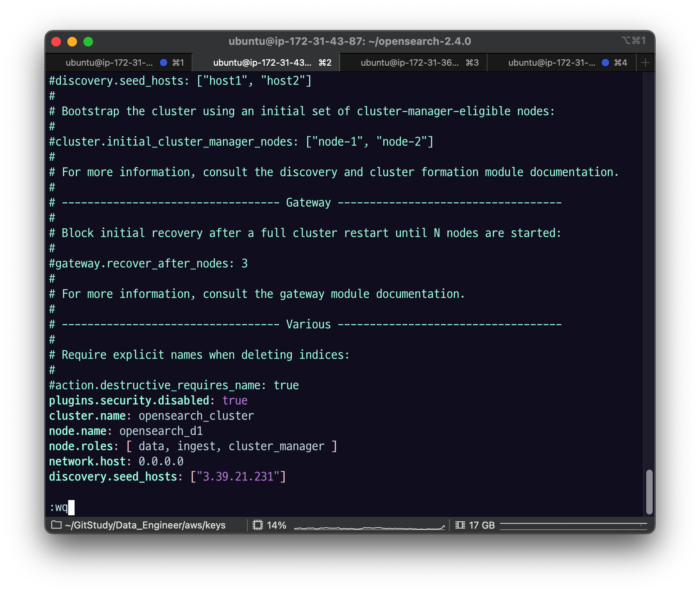This screenshot has height=593, width=700.
Task: Click the node.roles configuration line
Action: (x=193, y=446)
